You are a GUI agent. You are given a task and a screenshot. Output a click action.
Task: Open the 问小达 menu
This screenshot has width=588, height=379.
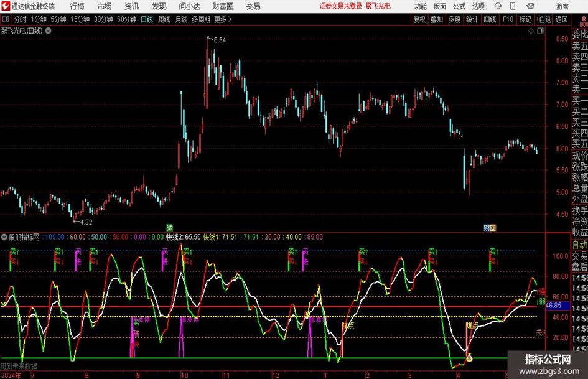pyautogui.click(x=189, y=6)
